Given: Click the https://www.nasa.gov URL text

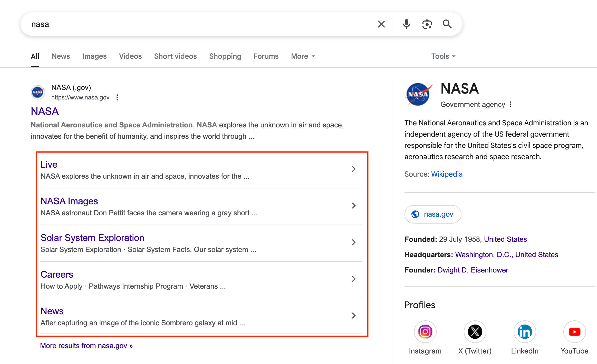Looking at the screenshot, I should click(80, 97).
